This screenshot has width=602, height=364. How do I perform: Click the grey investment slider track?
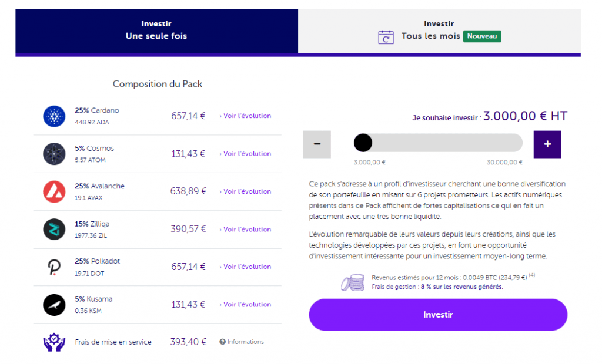click(438, 143)
